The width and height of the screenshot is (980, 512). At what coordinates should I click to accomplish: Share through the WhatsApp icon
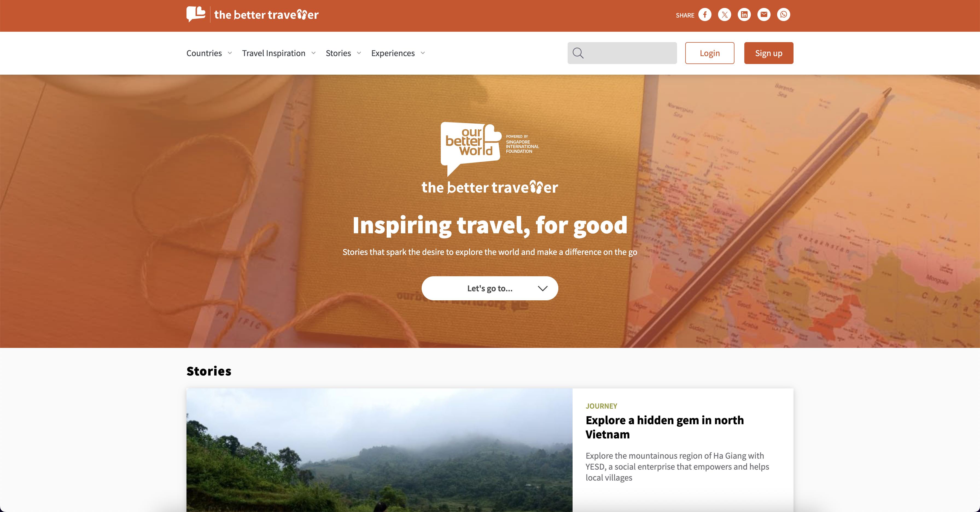pos(783,15)
